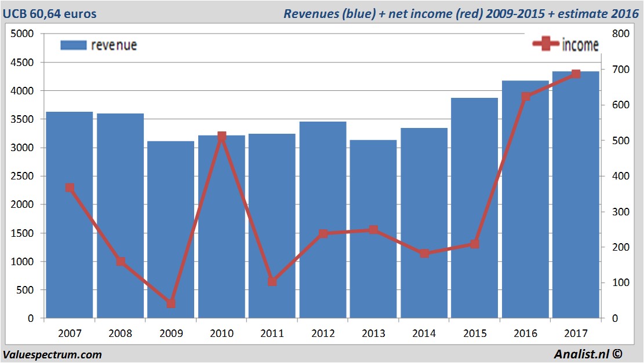Select the 2017 revenue bar
The image size is (644, 363).
click(576, 195)
